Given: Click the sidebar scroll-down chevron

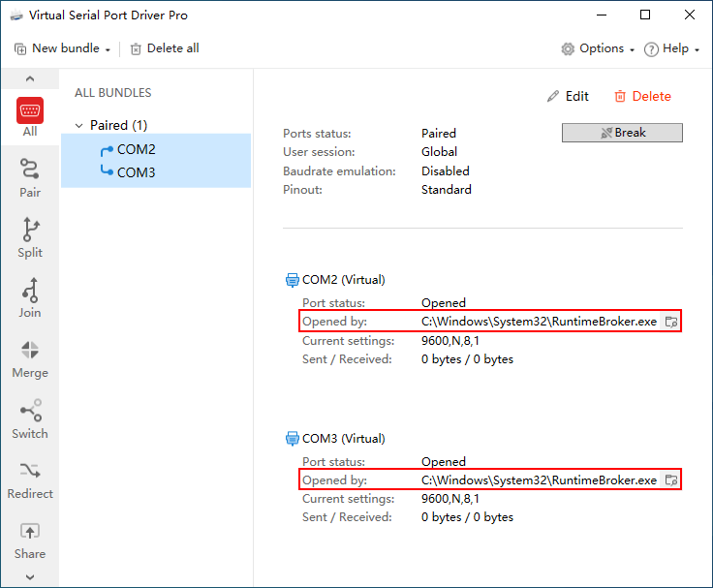Looking at the screenshot, I should (x=30, y=577).
